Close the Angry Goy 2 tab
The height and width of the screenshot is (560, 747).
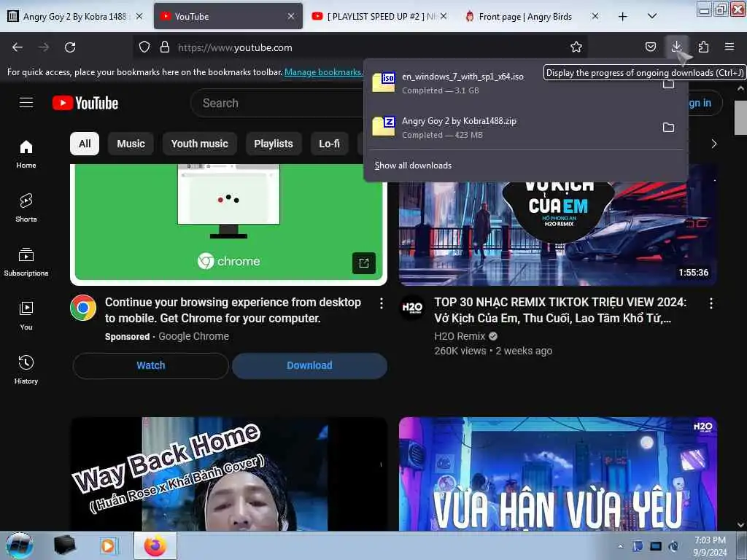coord(139,16)
